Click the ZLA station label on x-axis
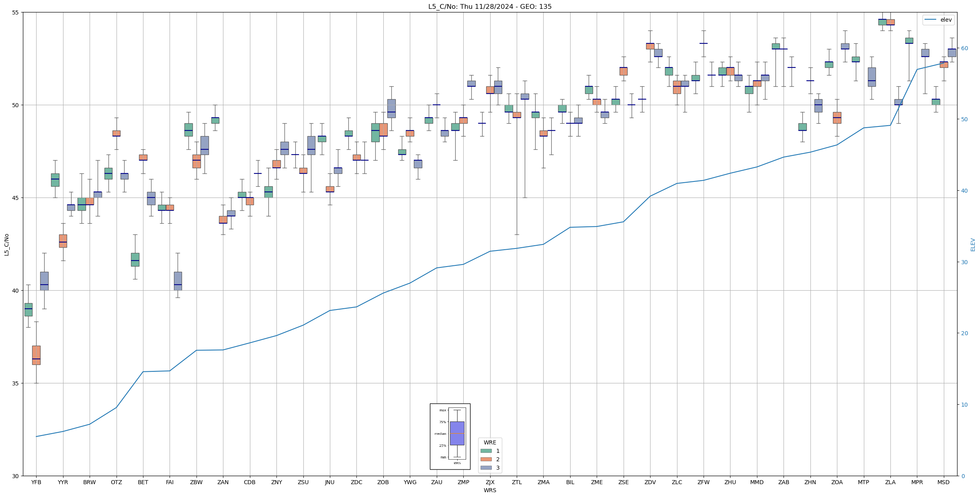Viewport: 980px width, 497px height. (890, 482)
